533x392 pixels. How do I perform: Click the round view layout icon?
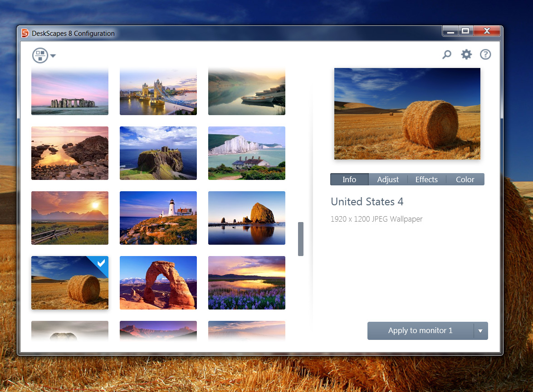point(40,55)
